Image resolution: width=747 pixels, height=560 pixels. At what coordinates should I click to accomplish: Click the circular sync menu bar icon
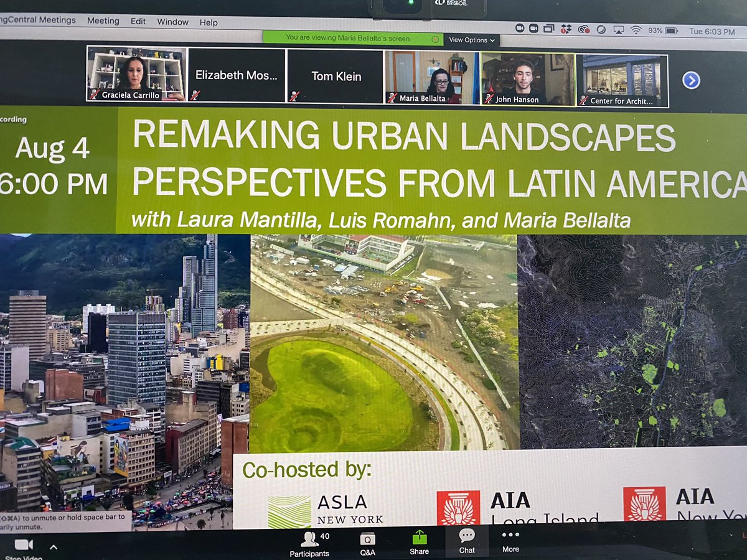tap(601, 29)
